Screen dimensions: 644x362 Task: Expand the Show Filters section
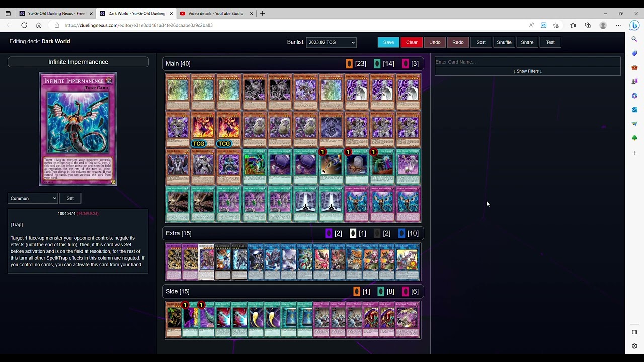click(x=528, y=71)
